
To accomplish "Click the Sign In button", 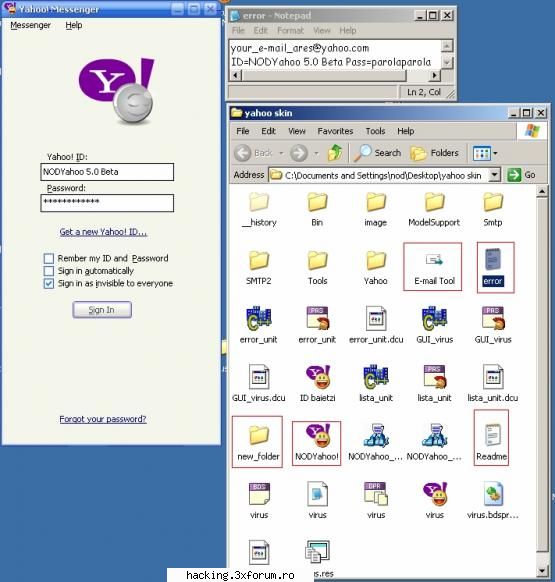I will coord(102,310).
